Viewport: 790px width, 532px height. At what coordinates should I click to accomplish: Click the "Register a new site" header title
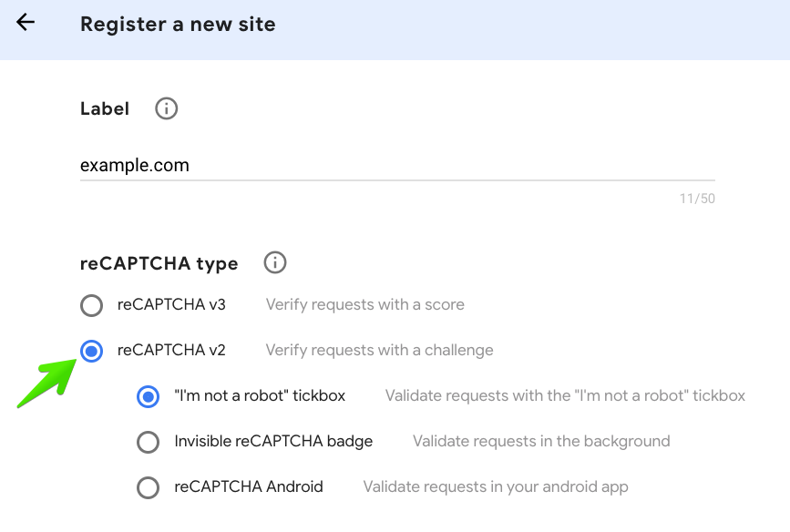pyautogui.click(x=178, y=24)
